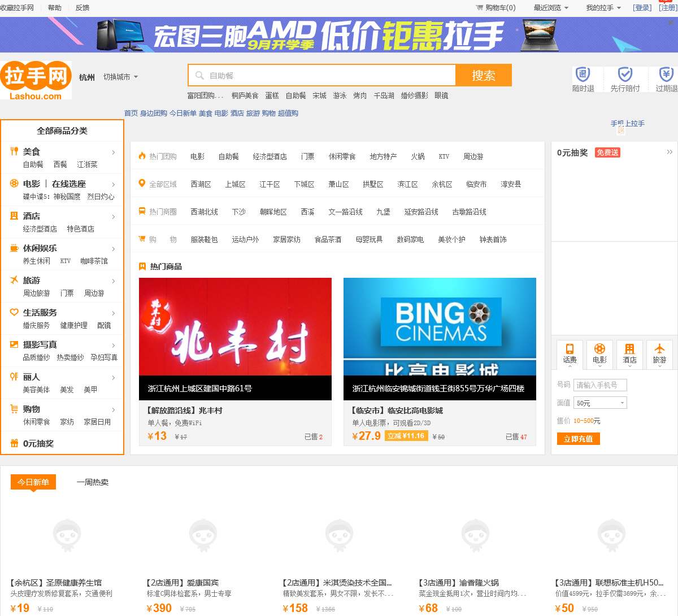Click the phone number input field

pos(601,385)
